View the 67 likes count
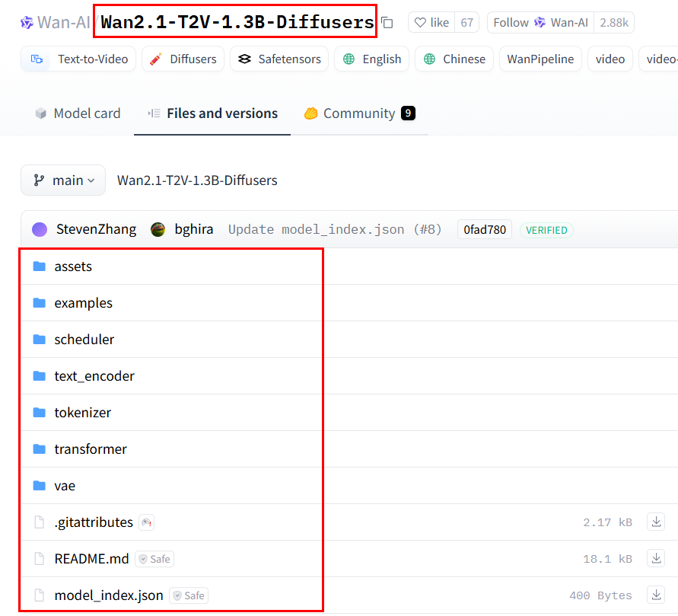Image resolution: width=678 pixels, height=616 pixels. [x=467, y=23]
